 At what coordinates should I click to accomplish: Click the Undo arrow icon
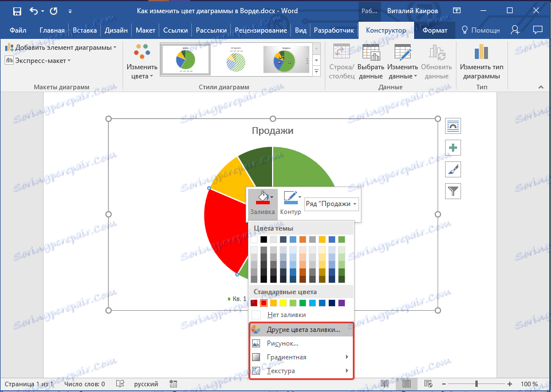coord(34,11)
